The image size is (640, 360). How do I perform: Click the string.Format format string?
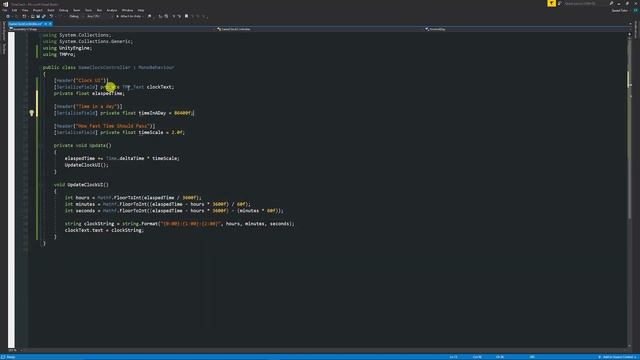[x=191, y=224]
